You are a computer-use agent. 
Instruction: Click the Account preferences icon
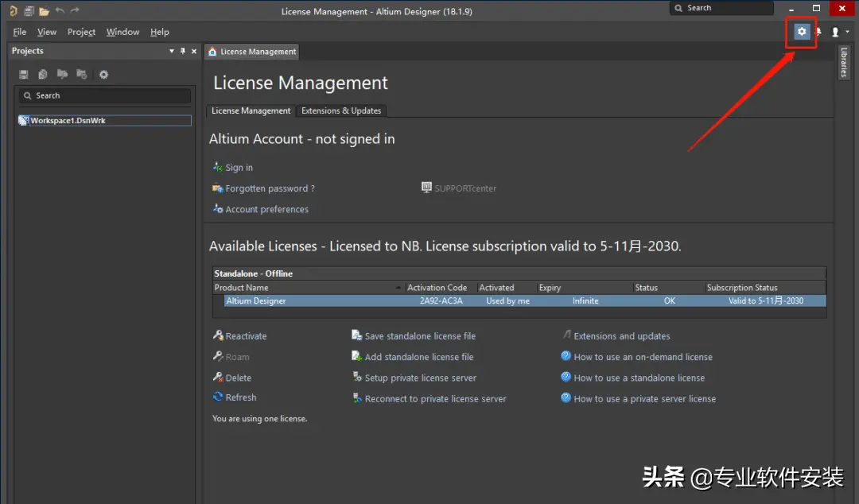point(217,209)
